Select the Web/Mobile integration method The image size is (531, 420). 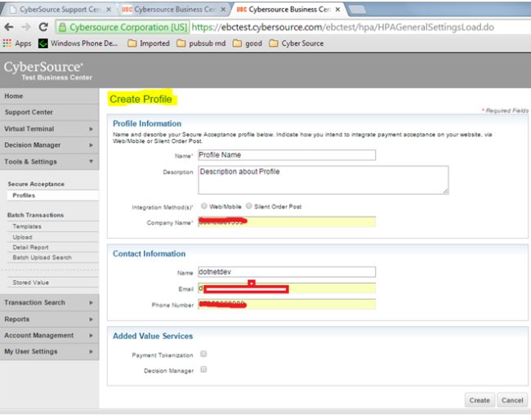204,206
